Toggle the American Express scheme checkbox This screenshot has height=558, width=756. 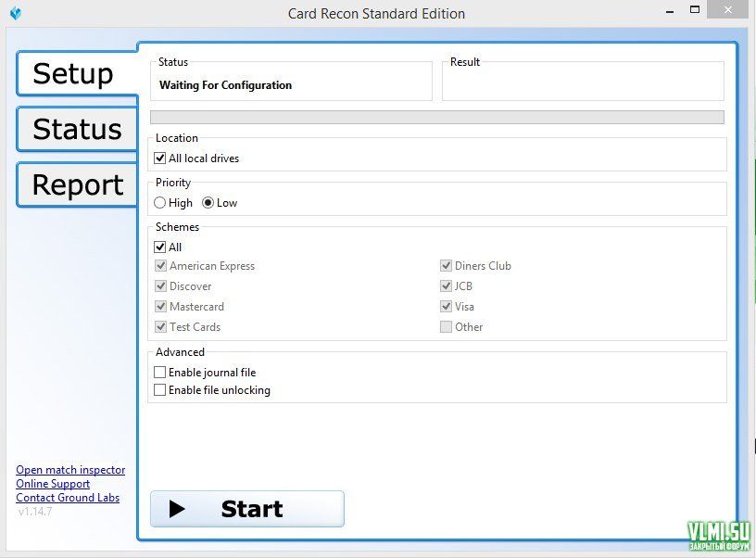pyautogui.click(x=161, y=266)
